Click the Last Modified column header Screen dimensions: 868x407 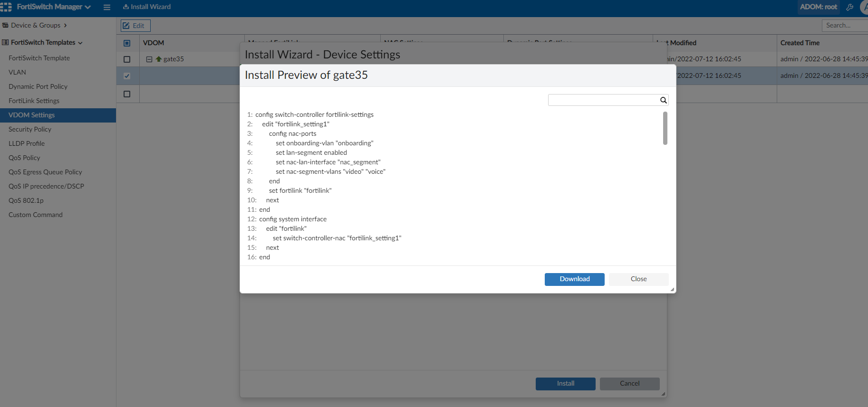coord(676,43)
